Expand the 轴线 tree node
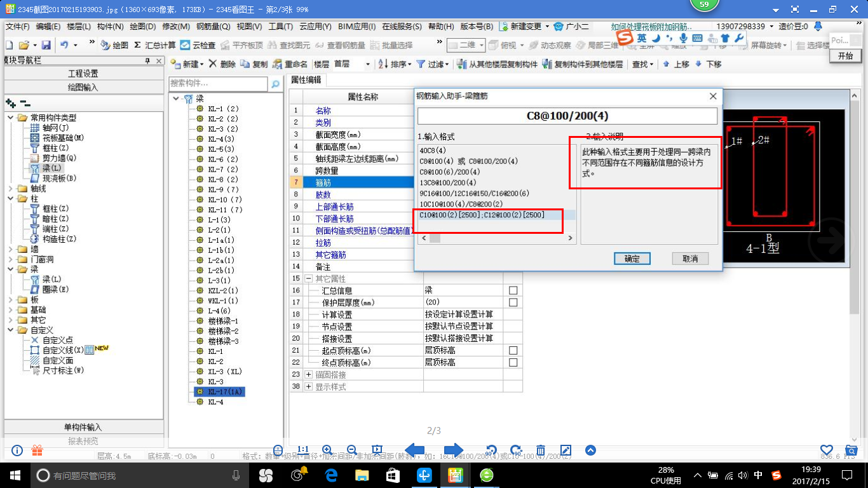This screenshot has width=868, height=488. point(11,189)
